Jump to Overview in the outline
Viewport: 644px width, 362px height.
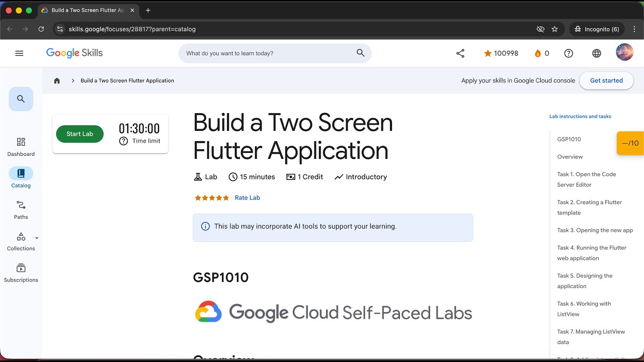point(570,157)
